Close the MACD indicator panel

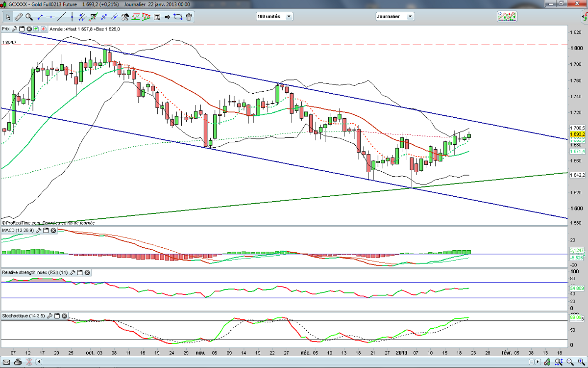53,230
